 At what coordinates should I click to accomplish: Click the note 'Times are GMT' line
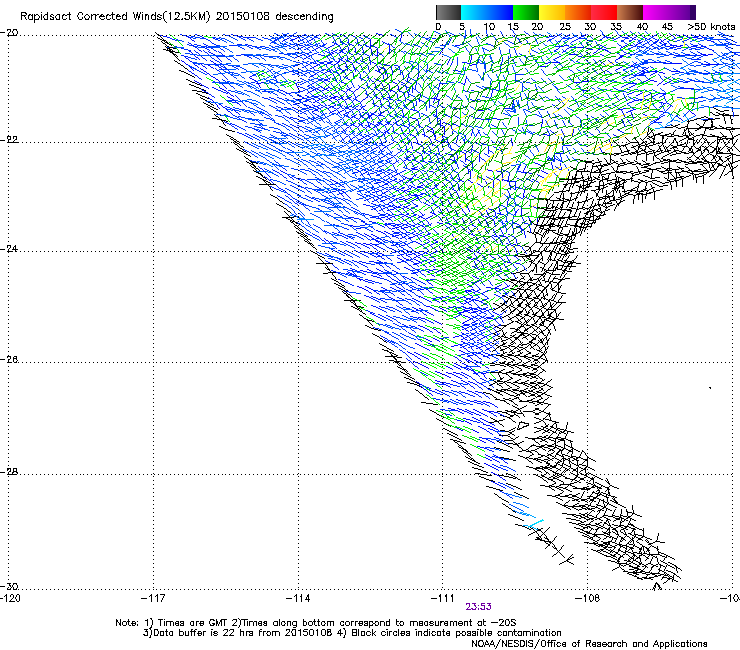316,623
